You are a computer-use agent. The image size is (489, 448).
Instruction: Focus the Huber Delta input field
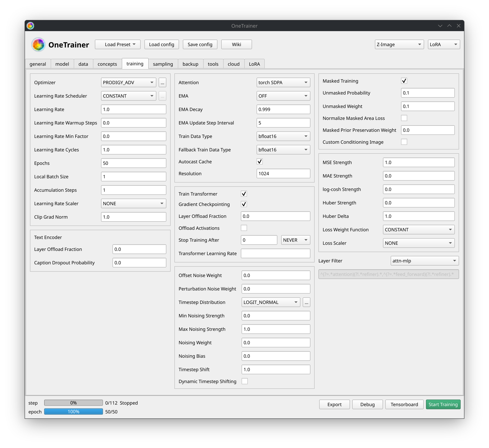click(419, 216)
